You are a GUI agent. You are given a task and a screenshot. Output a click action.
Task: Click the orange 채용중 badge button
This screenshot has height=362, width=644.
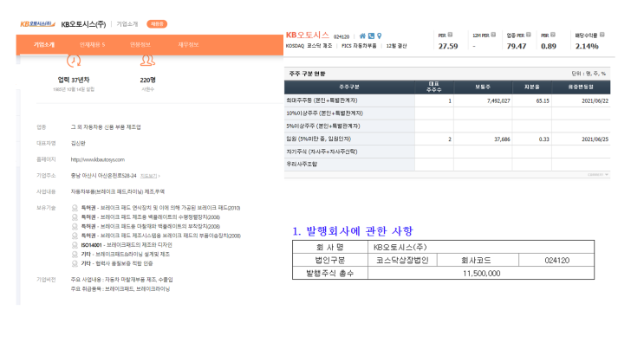(x=157, y=24)
